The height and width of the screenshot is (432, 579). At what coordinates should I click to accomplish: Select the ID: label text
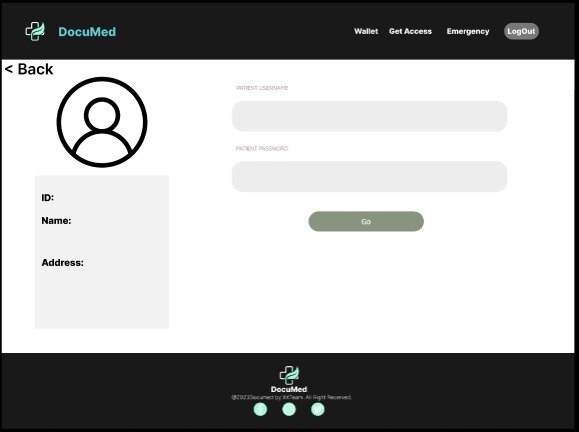(x=48, y=198)
